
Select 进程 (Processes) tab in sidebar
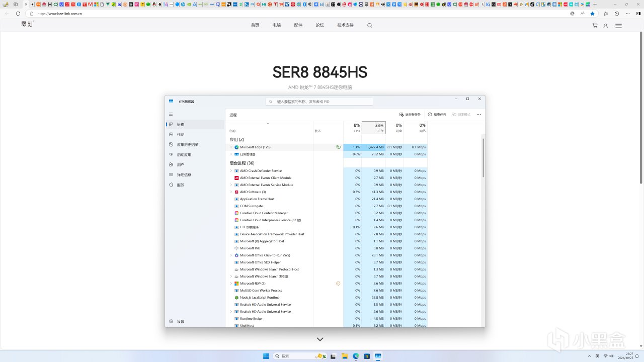coord(195,125)
